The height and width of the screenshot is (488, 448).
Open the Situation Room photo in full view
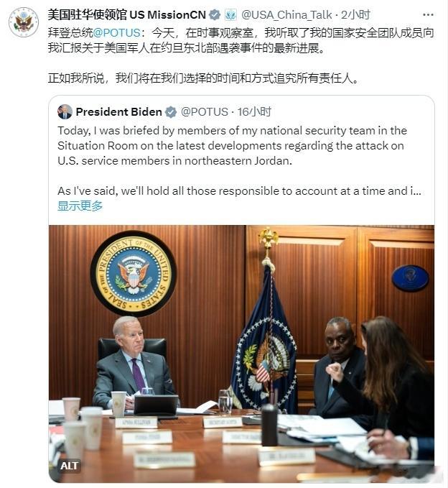(x=241, y=354)
